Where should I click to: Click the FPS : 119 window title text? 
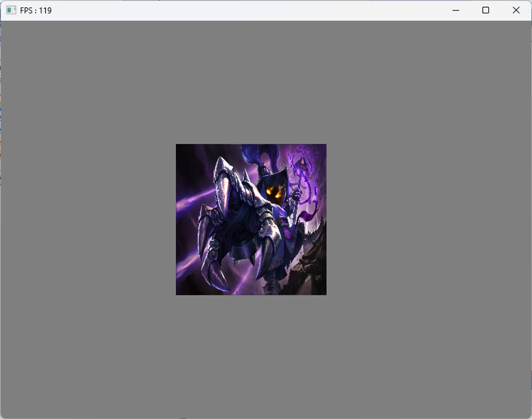point(36,11)
